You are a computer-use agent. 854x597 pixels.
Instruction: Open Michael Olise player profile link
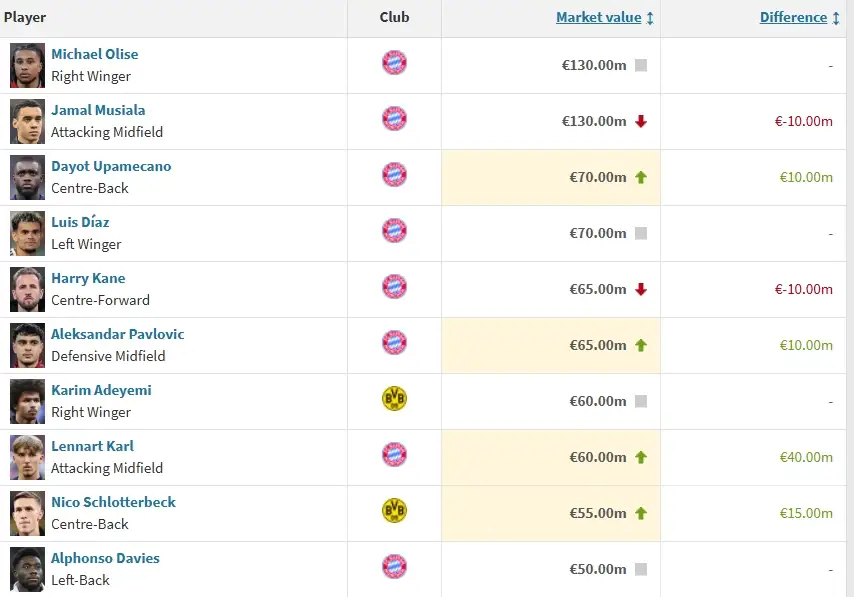click(95, 54)
